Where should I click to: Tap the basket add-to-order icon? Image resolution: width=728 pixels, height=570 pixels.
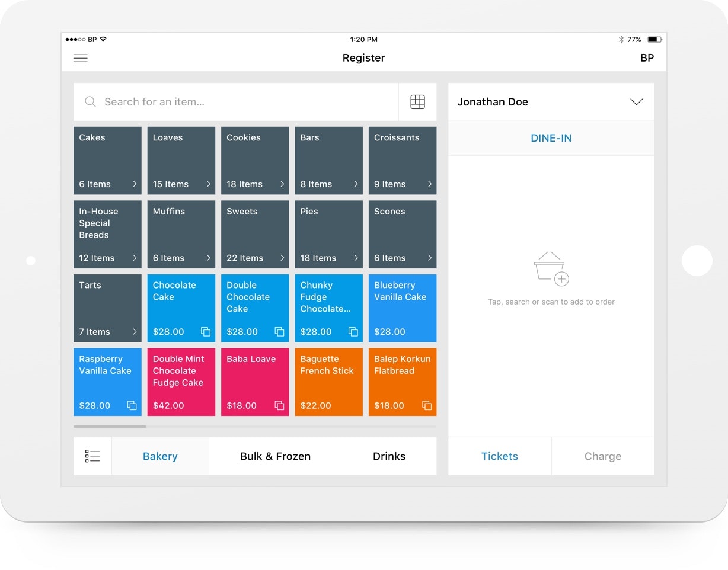(551, 269)
